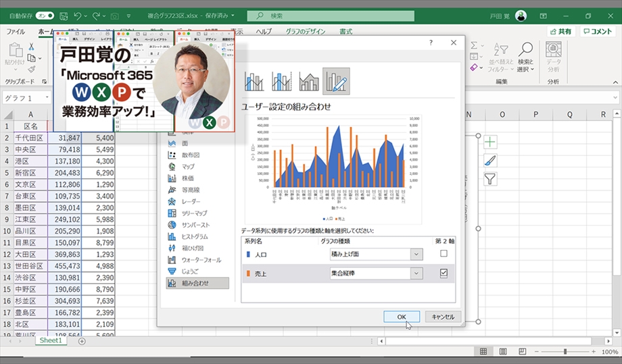Select clustered column-line combo chart icon

pos(254,81)
